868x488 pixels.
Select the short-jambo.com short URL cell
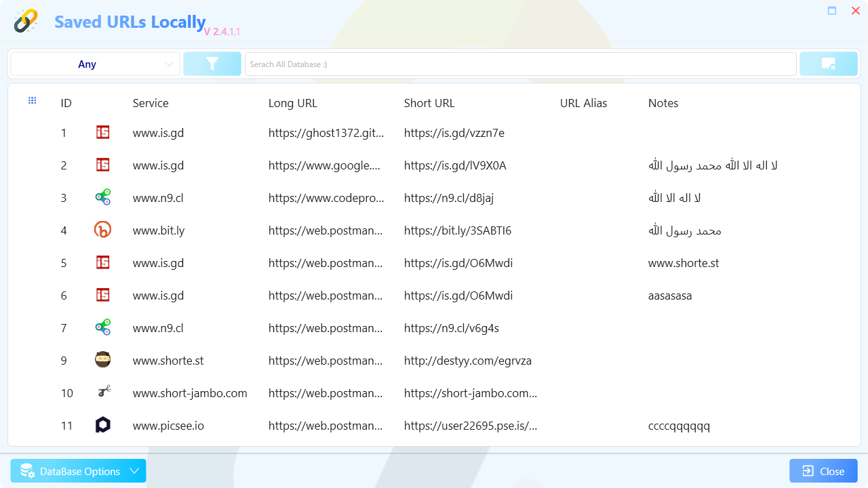pos(471,393)
